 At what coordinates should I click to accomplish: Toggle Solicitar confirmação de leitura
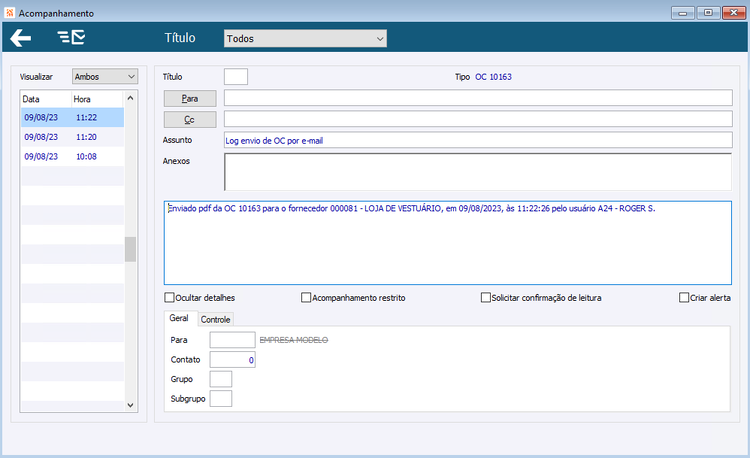(x=485, y=298)
